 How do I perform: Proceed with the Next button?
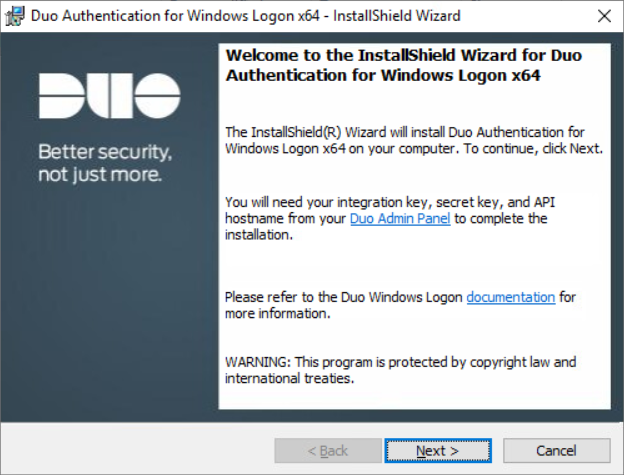437,451
